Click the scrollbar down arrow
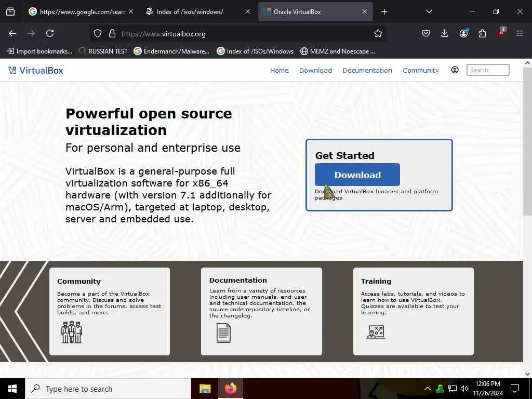Screen dimensions: 532x399 (528, 374)
